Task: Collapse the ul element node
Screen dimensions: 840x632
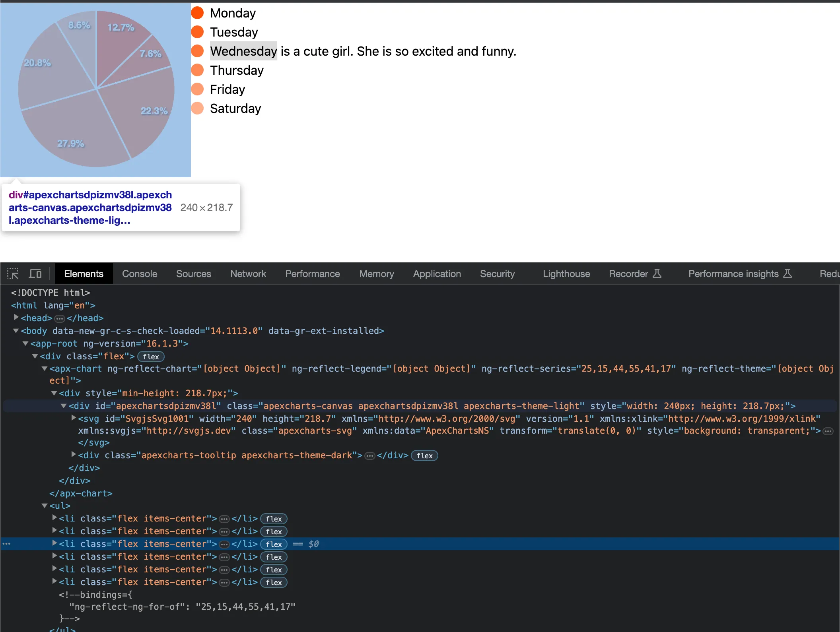Action: [45, 506]
